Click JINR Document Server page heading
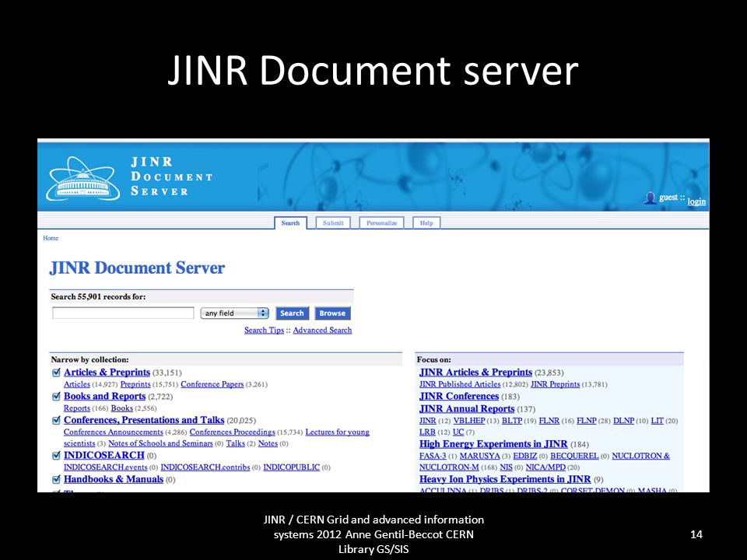747x560 pixels. tap(137, 268)
